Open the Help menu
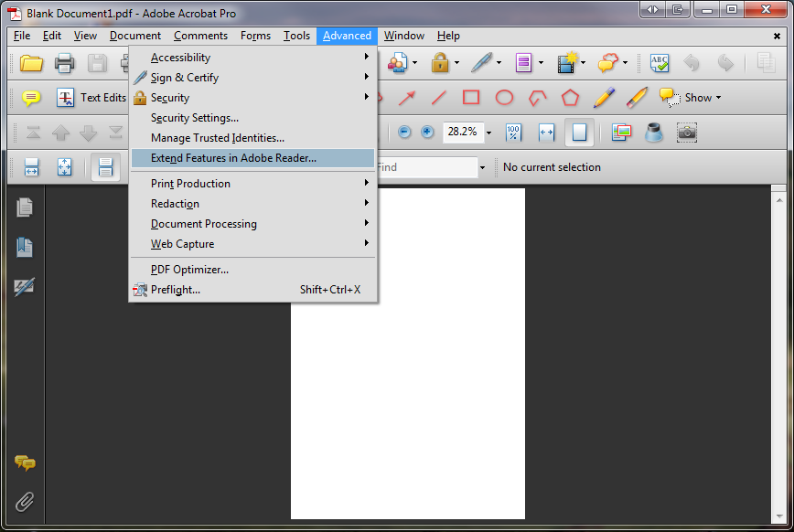Screen dimensions: 794x532 tap(448, 36)
